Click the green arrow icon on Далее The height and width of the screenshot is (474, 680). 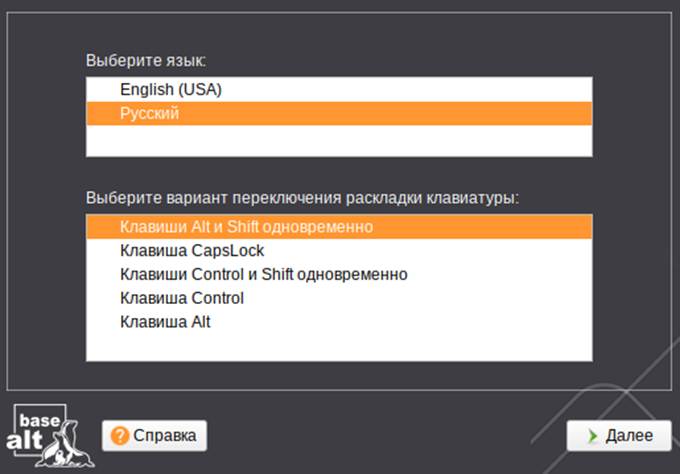[x=592, y=436]
